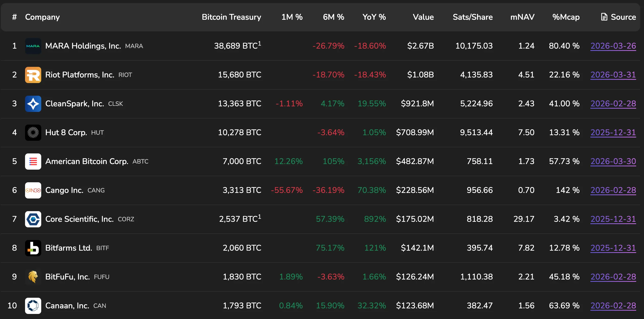644x319 pixels.
Task: Click the MARA Holdings company logo
Action: pos(33,46)
